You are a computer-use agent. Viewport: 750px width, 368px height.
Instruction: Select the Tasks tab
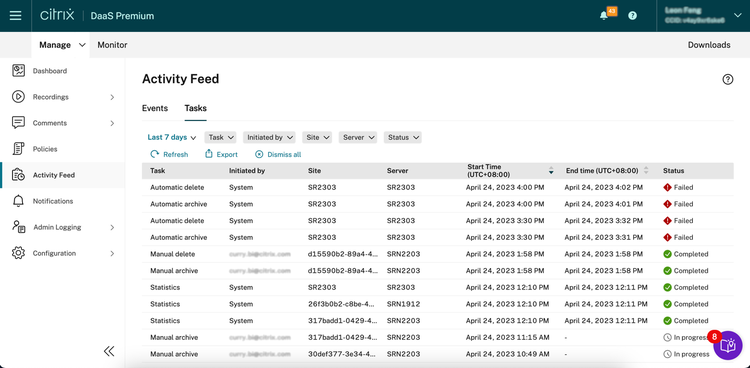195,108
